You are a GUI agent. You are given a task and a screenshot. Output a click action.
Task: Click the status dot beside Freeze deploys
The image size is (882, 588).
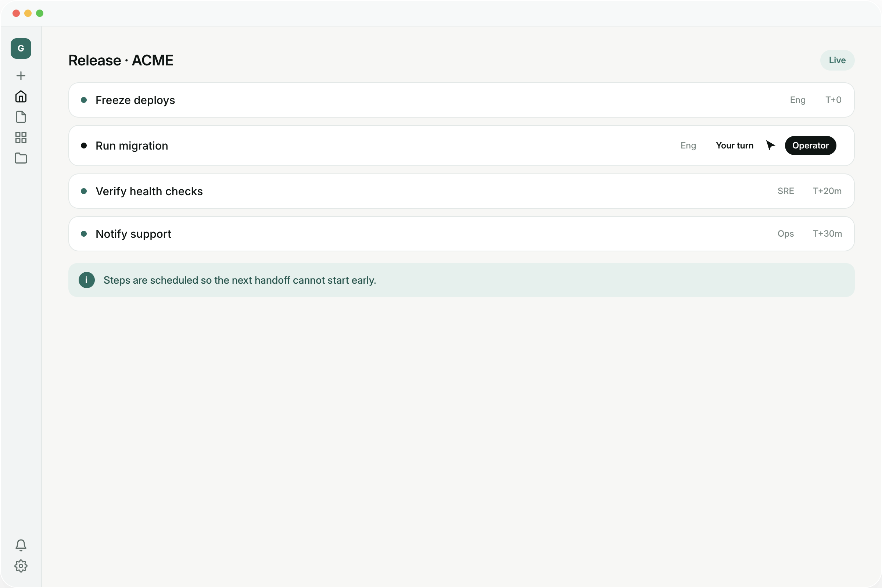point(84,100)
